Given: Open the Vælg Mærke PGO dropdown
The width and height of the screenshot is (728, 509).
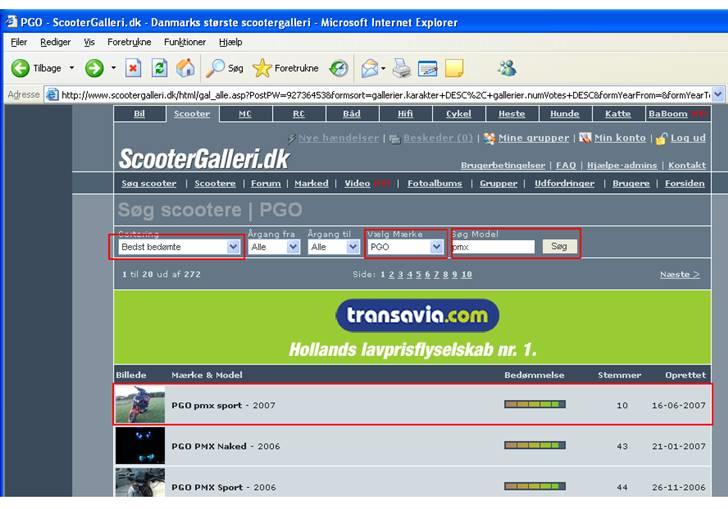Looking at the screenshot, I should point(405,247).
